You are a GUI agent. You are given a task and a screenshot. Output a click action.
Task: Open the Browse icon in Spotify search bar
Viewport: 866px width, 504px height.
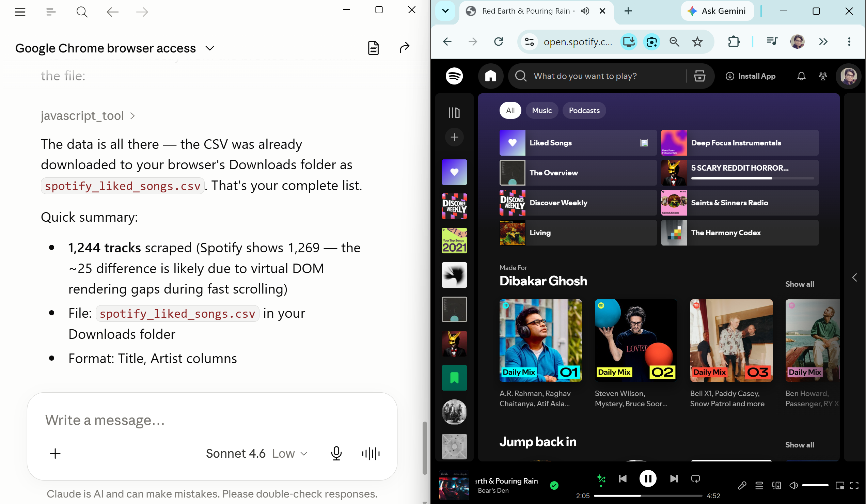click(x=699, y=76)
